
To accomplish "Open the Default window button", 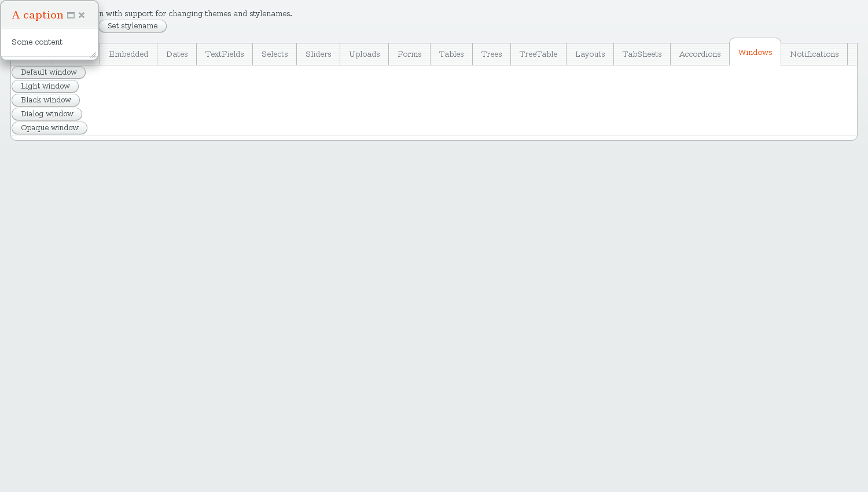I will click(x=49, y=72).
